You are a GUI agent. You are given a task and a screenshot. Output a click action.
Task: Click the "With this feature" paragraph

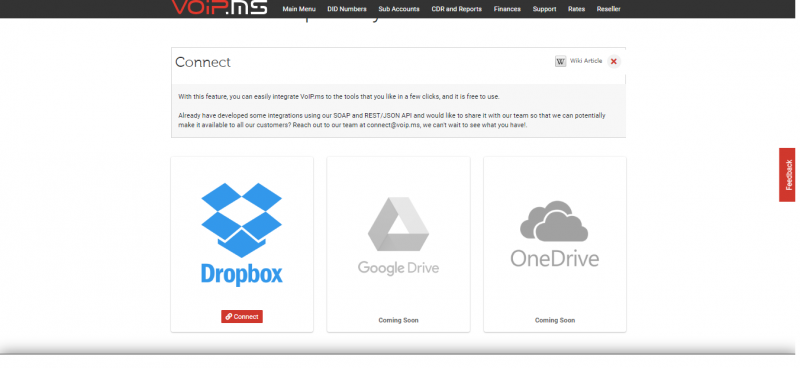pyautogui.click(x=339, y=96)
